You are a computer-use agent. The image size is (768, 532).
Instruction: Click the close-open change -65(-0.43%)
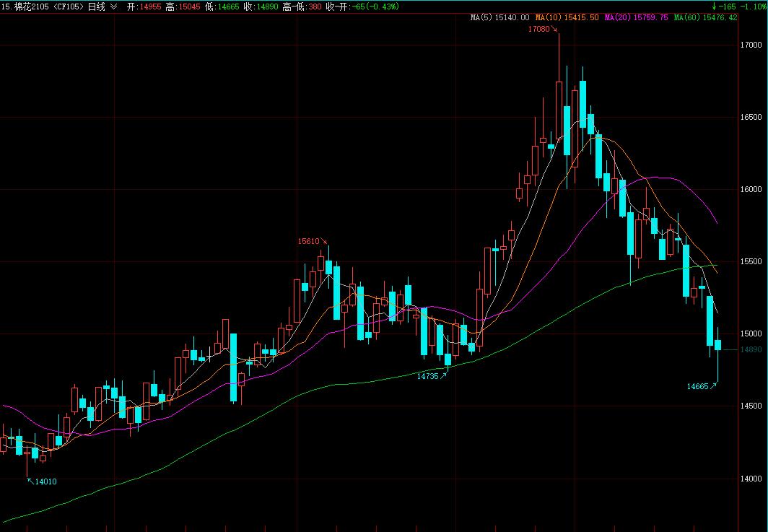click(375, 6)
